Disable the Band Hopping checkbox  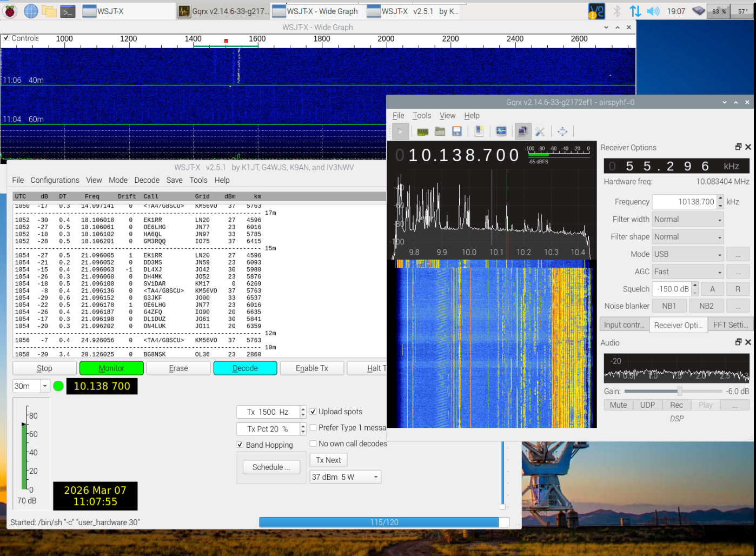click(x=240, y=445)
